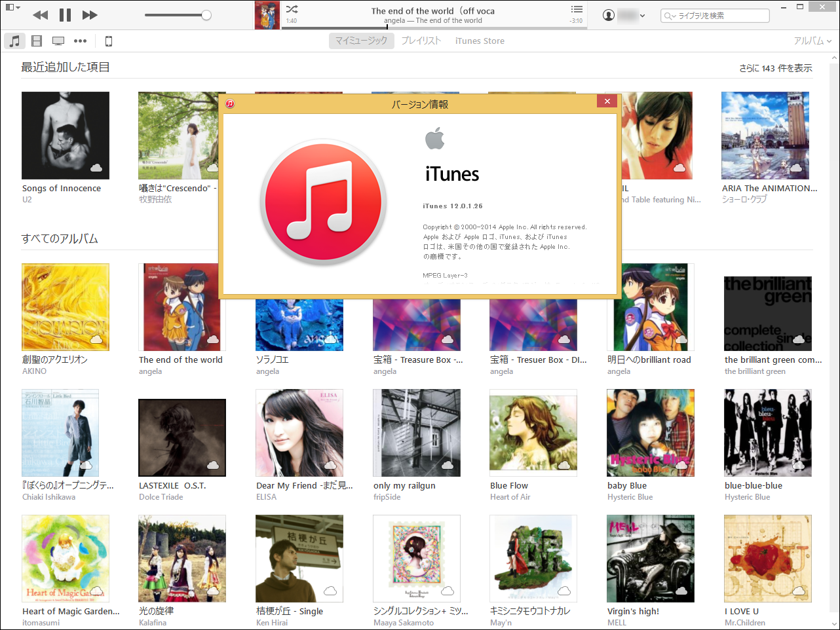Image resolution: width=840 pixels, height=630 pixels.
Task: Open the iTunes Store tab
Action: (479, 40)
